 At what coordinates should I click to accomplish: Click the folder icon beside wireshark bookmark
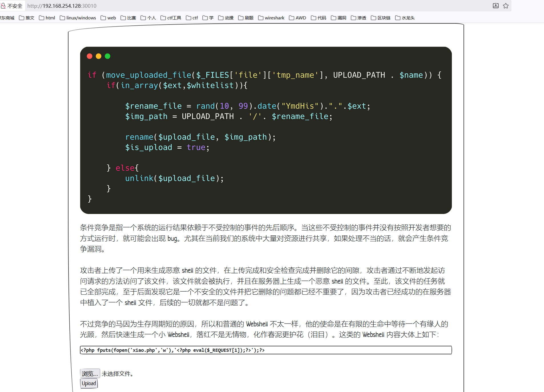click(x=260, y=18)
